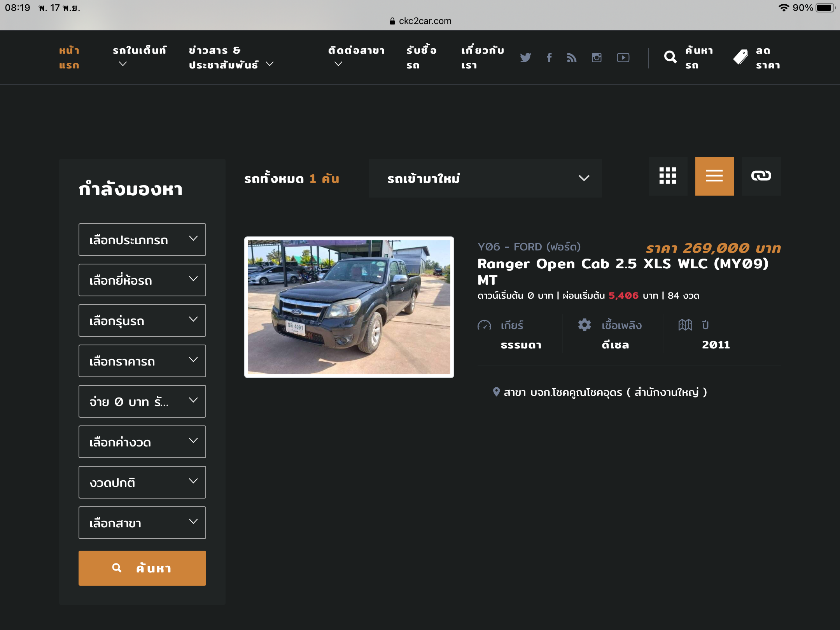Viewport: 840px width, 630px height.
Task: Go to หน้าแรก home menu
Action: tap(69, 58)
